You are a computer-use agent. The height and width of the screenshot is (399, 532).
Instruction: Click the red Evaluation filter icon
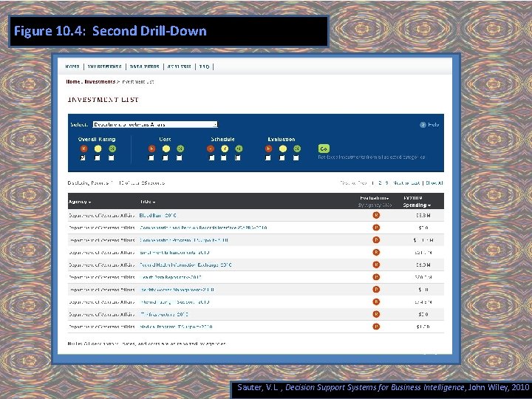pos(268,149)
